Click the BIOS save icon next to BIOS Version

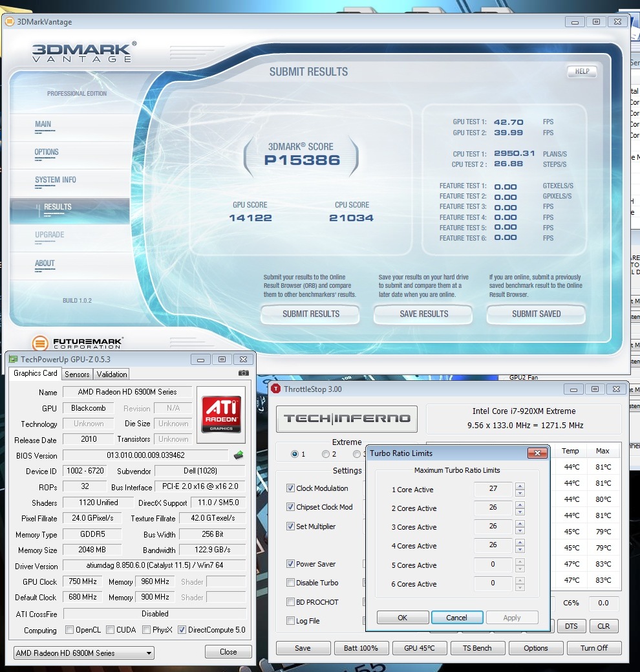[239, 455]
